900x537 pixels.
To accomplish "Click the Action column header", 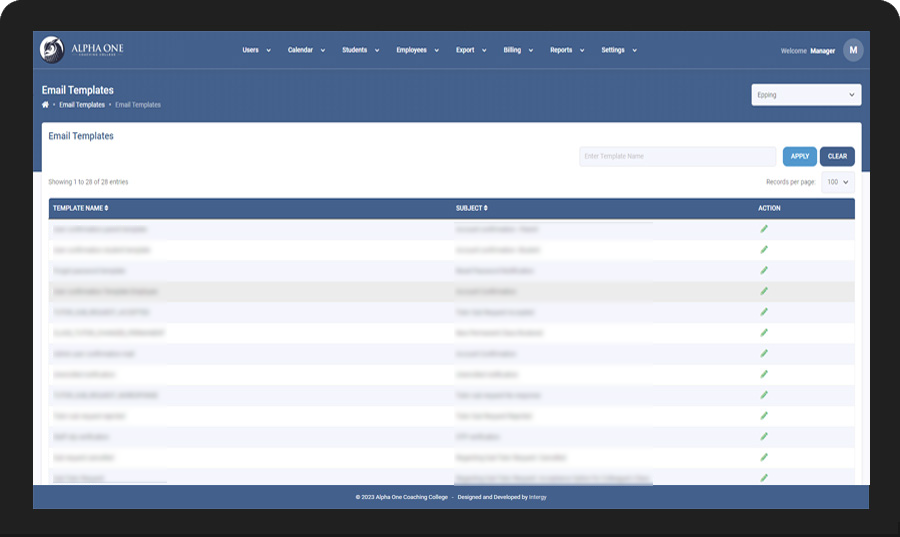I will [x=769, y=208].
